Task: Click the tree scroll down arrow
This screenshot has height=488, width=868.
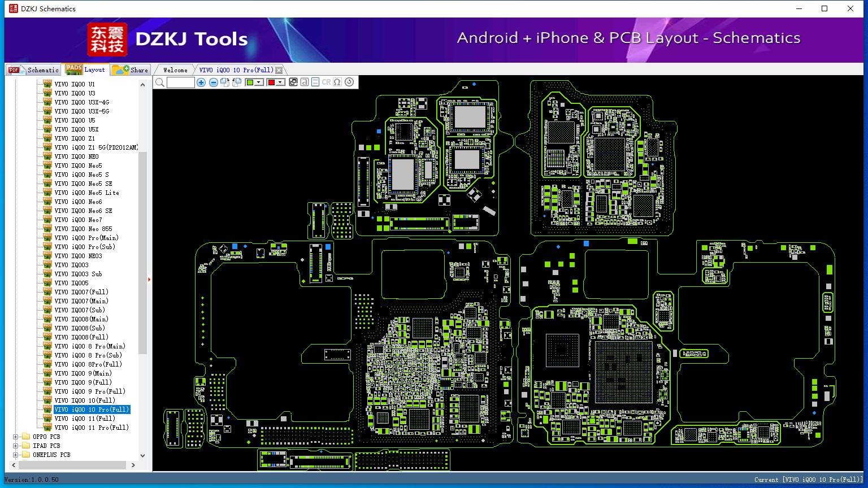Action: (142, 455)
